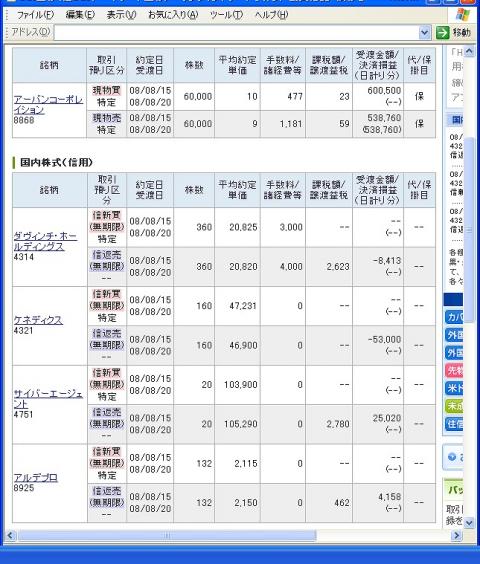Click the pink 先物 sidebar button
480x564 pixels.
point(454,370)
